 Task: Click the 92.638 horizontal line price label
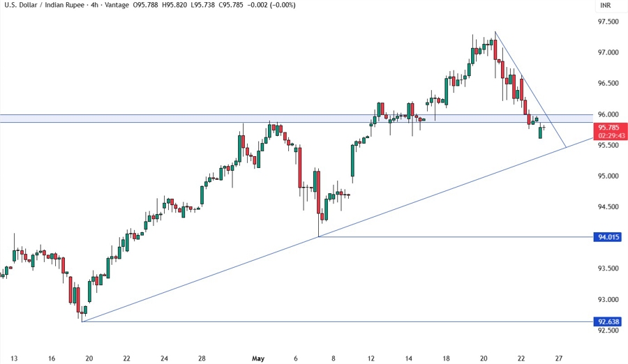point(608,321)
